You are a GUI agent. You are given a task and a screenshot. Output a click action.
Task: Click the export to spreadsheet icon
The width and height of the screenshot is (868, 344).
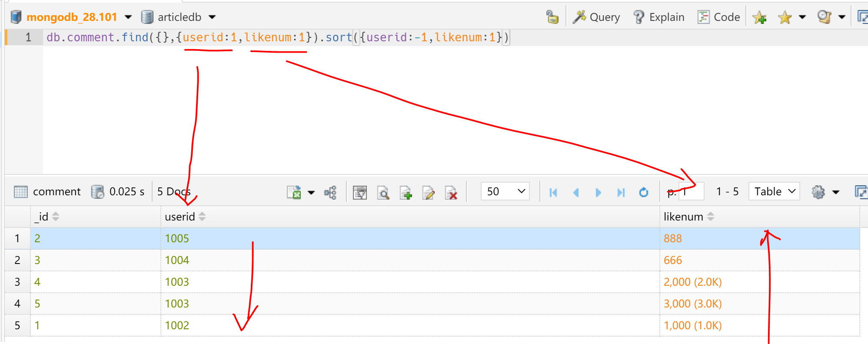click(294, 192)
